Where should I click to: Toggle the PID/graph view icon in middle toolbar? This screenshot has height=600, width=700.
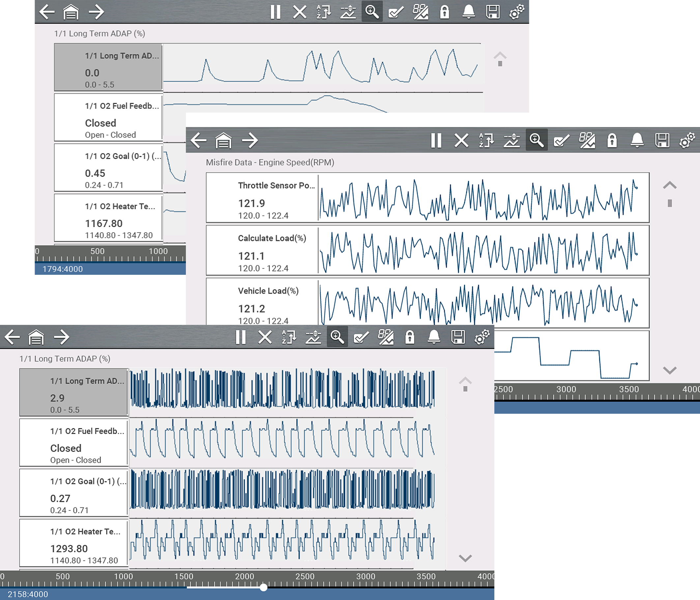(x=587, y=141)
